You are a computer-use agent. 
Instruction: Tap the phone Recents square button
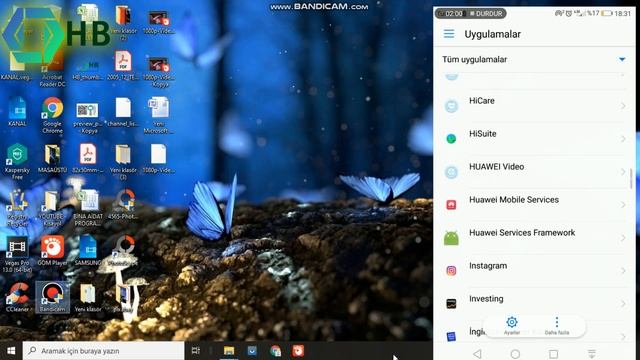click(553, 353)
